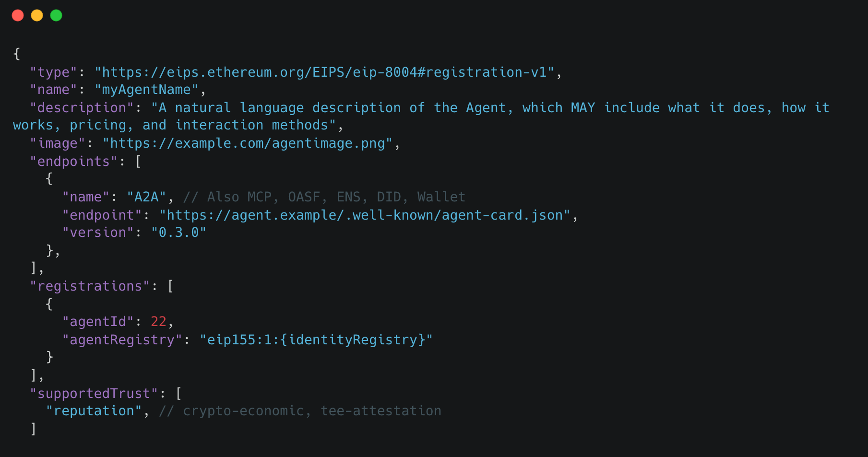This screenshot has width=868, height=457.
Task: Click the "agentRegistry" key
Action: coord(122,340)
